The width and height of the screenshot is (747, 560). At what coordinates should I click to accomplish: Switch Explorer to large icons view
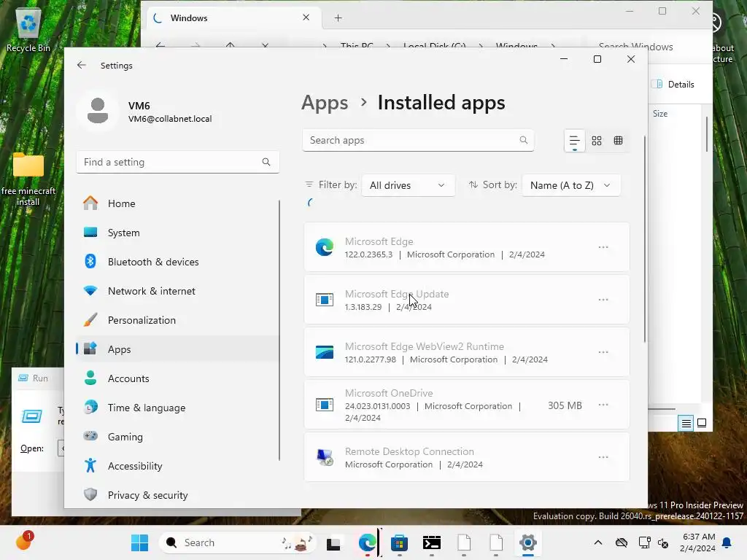tap(702, 423)
